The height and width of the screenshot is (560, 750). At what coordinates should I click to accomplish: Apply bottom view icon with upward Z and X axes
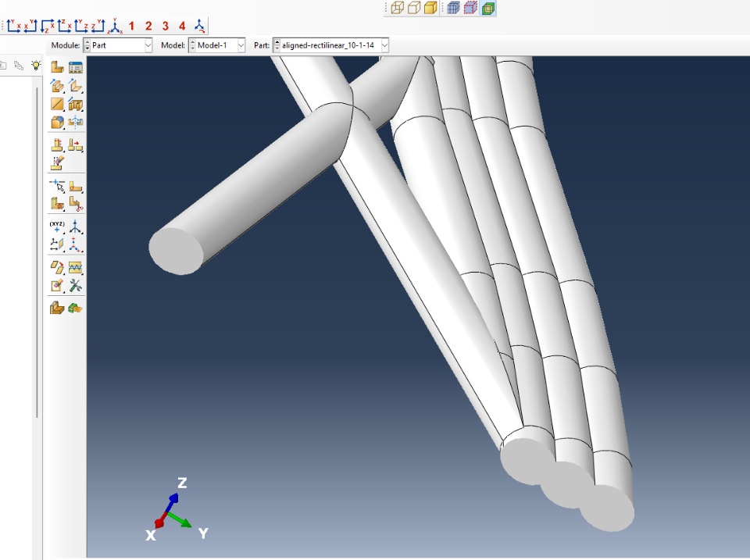(64, 26)
